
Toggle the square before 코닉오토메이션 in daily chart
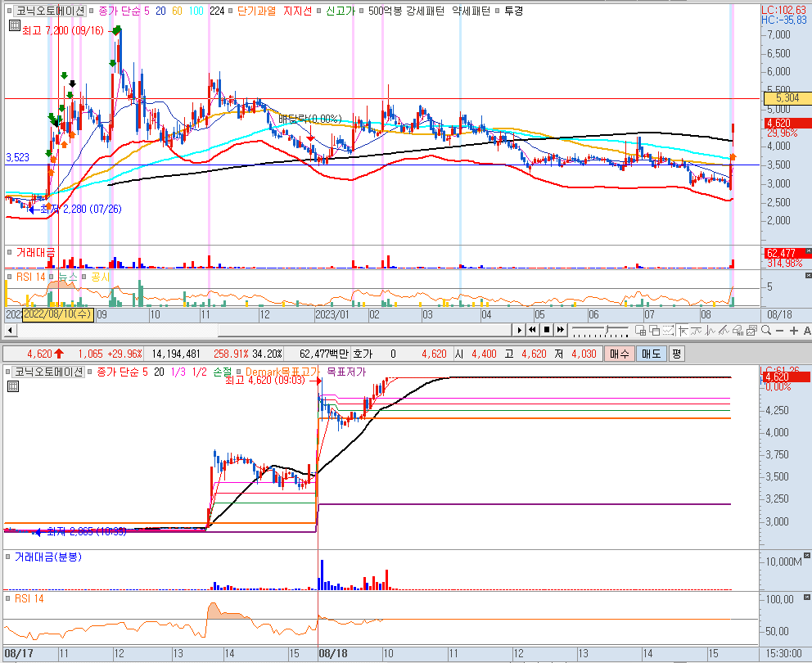[9, 11]
